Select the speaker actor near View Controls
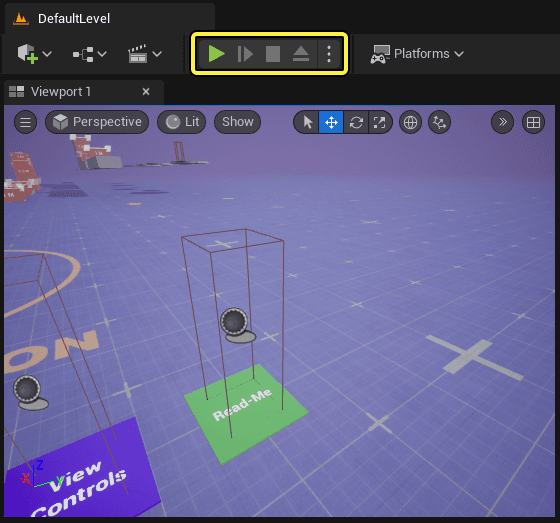This screenshot has width=560, height=523. pyautogui.click(x=30, y=392)
